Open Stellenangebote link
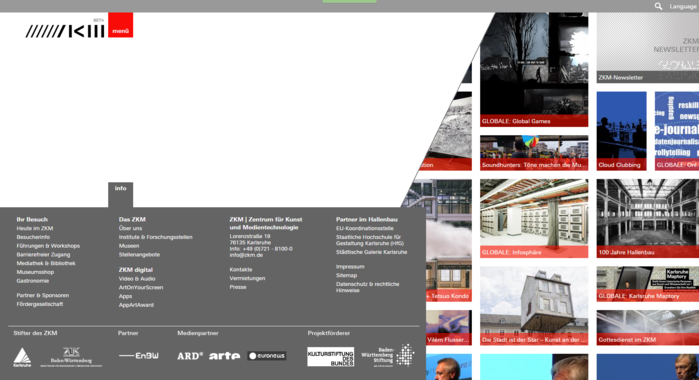This screenshot has height=380, width=699. tap(139, 255)
